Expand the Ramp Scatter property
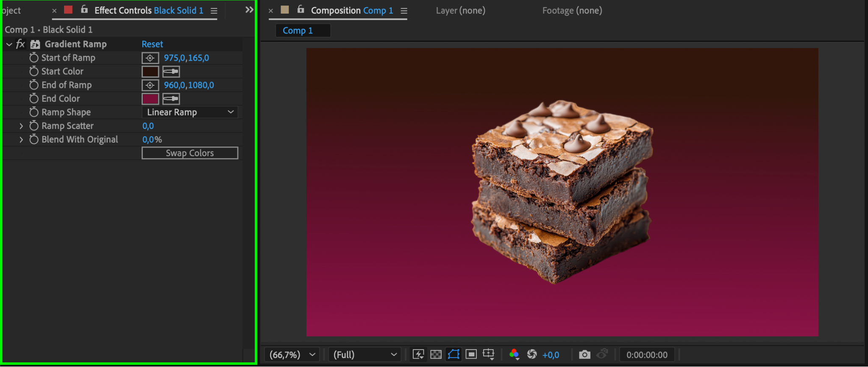The width and height of the screenshot is (868, 367). [x=21, y=126]
